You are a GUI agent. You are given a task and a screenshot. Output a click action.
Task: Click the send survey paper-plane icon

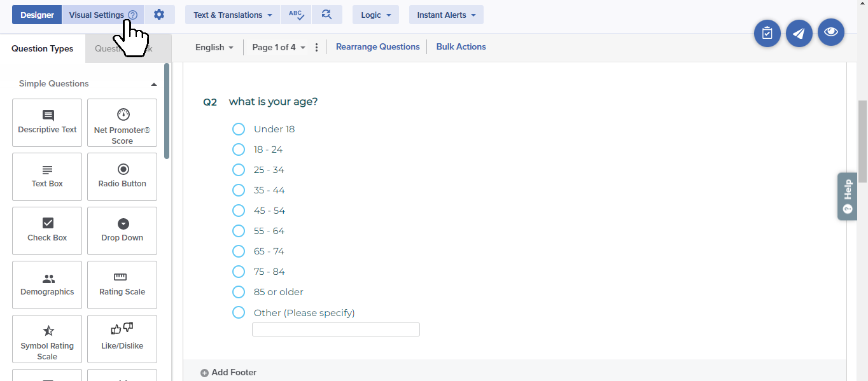[x=799, y=33]
